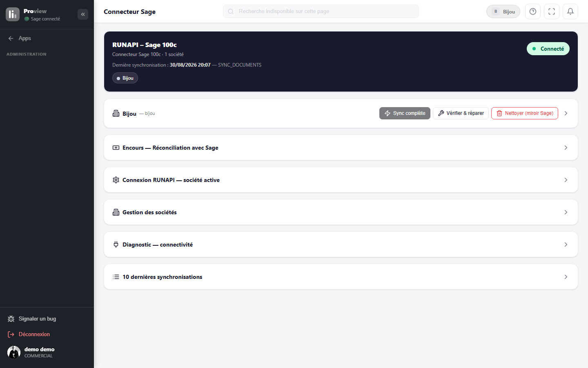Click the search input field
Image resolution: width=588 pixels, height=368 pixels.
(321, 11)
